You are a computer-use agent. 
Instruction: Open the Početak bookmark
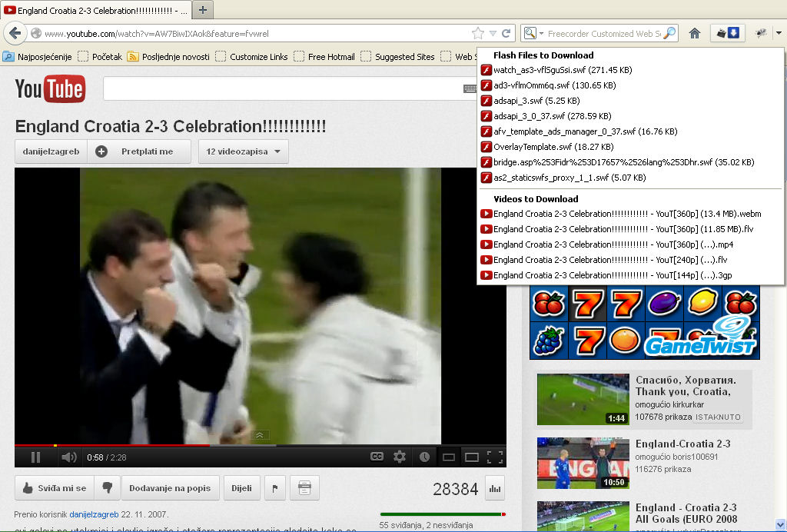(101, 57)
